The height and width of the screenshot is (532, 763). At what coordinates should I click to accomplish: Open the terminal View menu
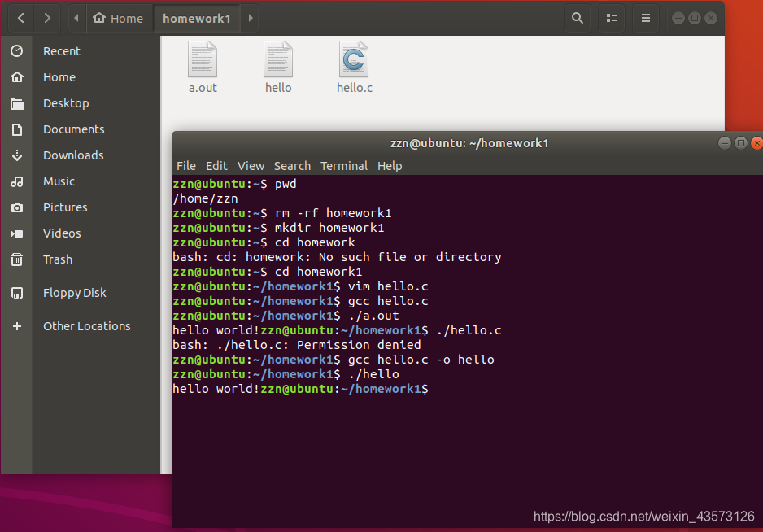tap(251, 166)
